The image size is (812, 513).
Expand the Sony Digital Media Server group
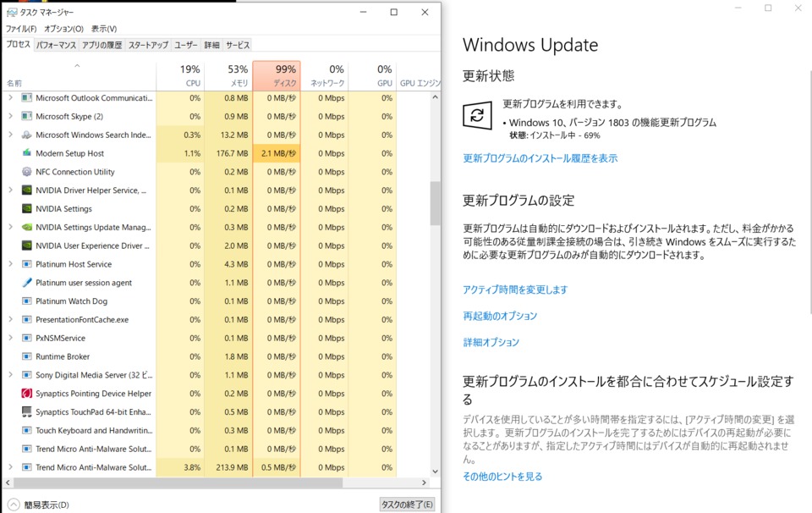click(10, 375)
